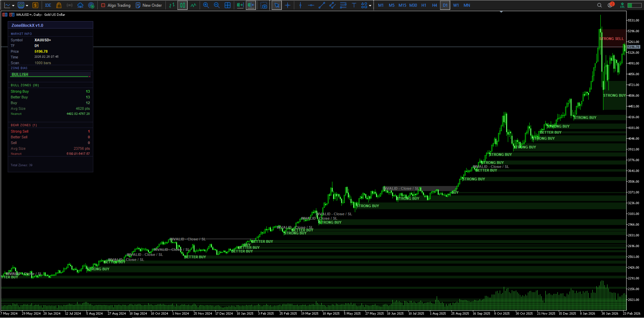Switch to M15 timeframe
This screenshot has width=644, height=318.
[x=402, y=5]
